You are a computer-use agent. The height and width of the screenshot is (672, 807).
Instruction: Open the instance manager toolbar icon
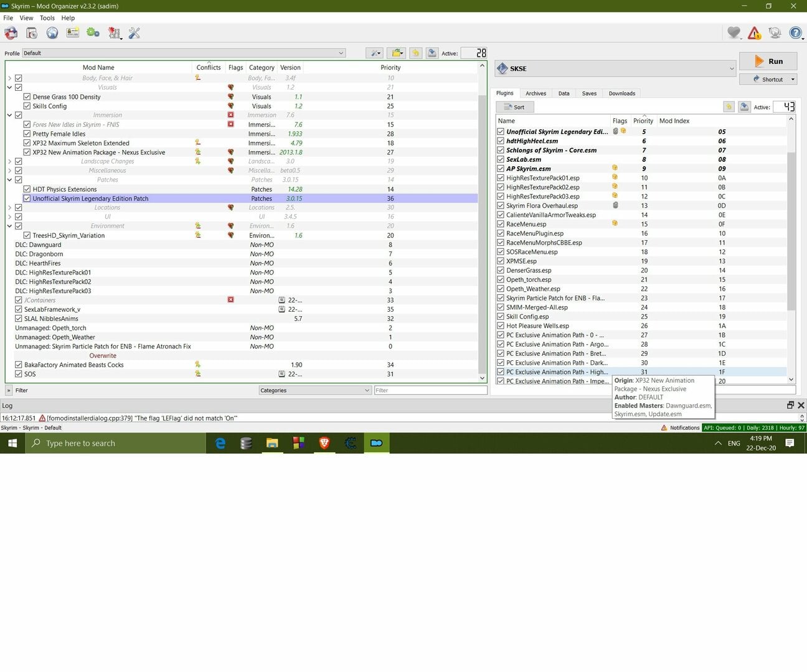click(x=11, y=33)
